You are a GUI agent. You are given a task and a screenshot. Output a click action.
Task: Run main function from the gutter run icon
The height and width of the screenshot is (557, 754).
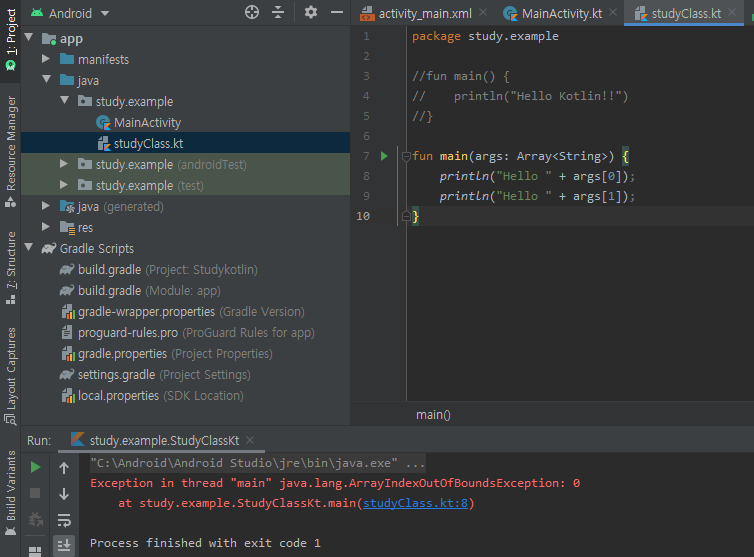point(384,156)
